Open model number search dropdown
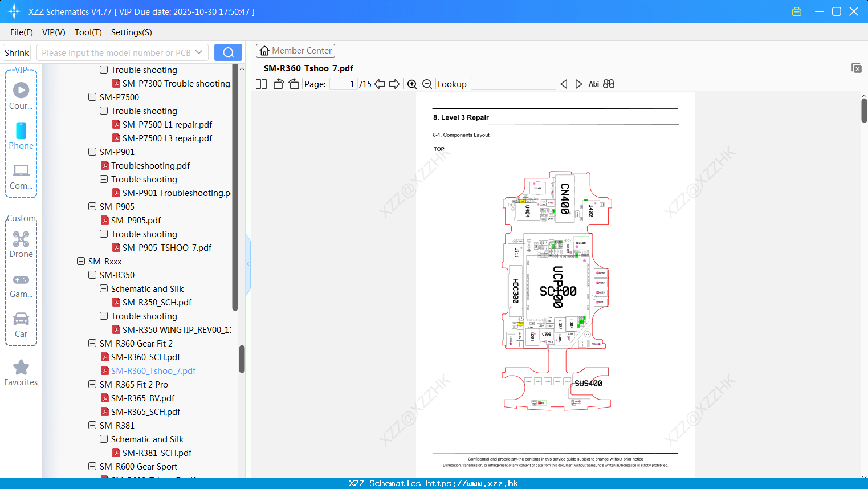 (x=199, y=52)
